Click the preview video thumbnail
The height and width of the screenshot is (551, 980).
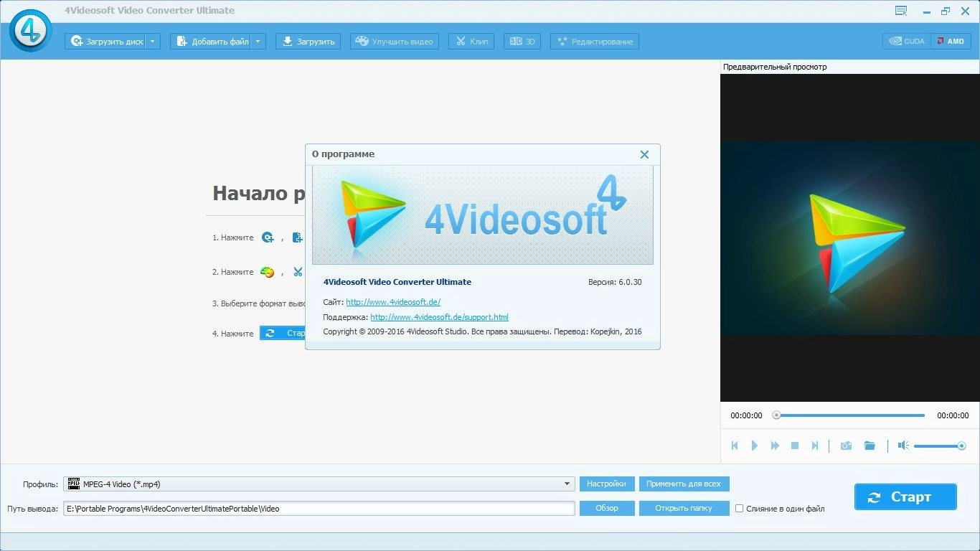point(849,237)
